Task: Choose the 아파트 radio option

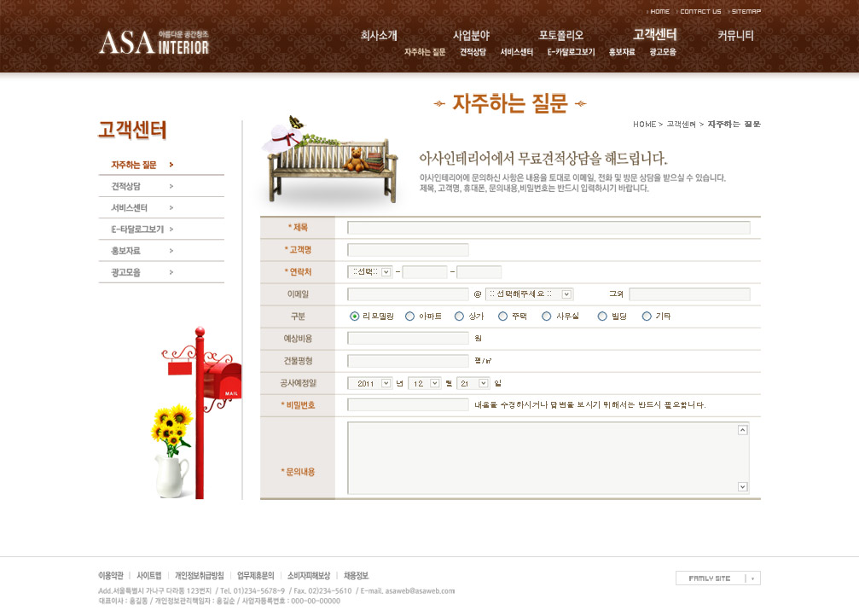Action: [x=409, y=316]
